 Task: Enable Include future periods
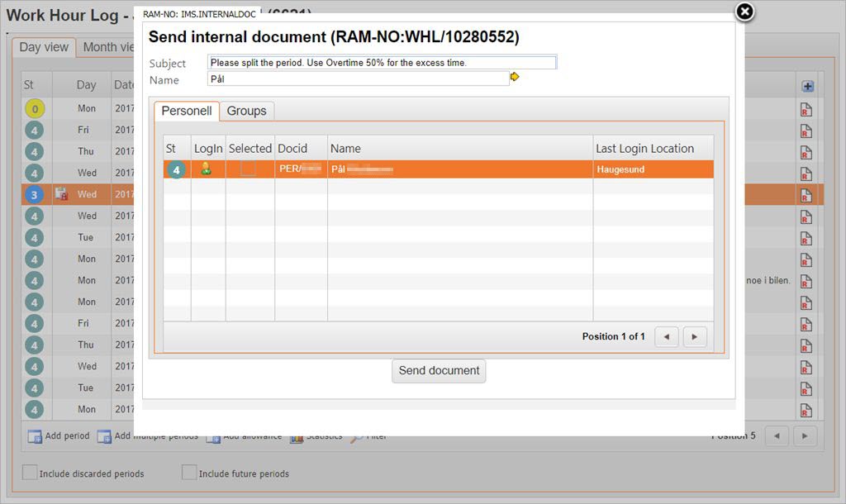[x=189, y=473]
